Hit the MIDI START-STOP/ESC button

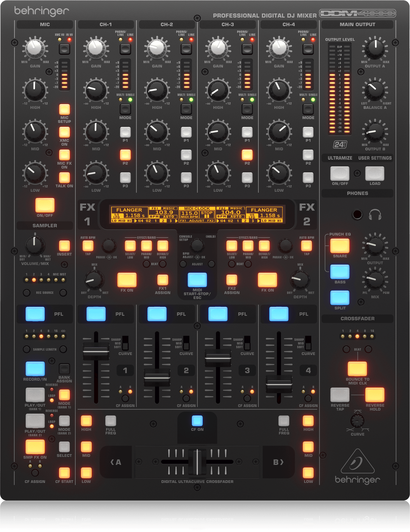[197, 280]
